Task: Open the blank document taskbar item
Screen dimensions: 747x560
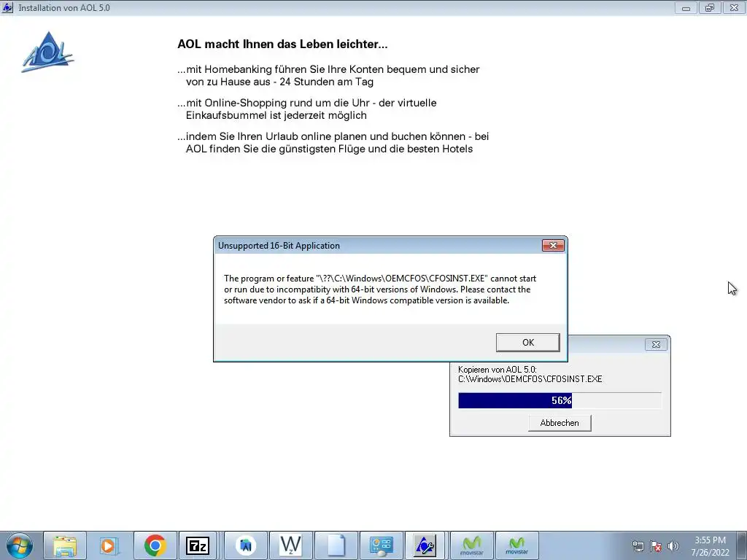Action: point(336,545)
